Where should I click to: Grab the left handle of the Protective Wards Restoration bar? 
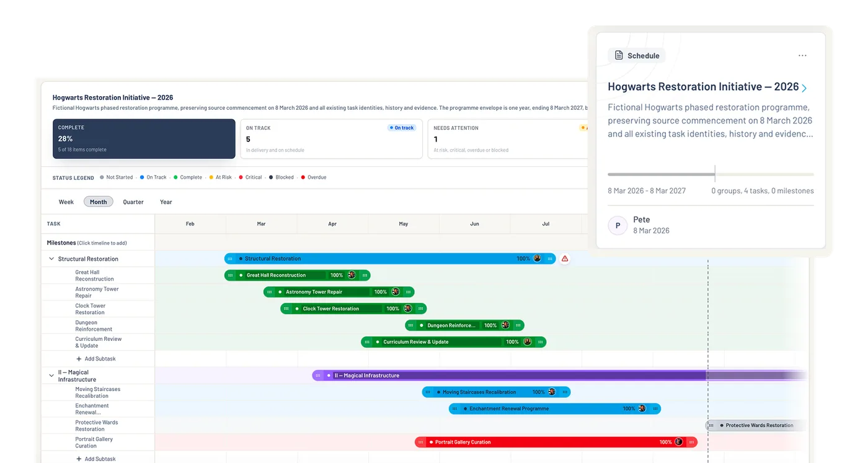711,425
